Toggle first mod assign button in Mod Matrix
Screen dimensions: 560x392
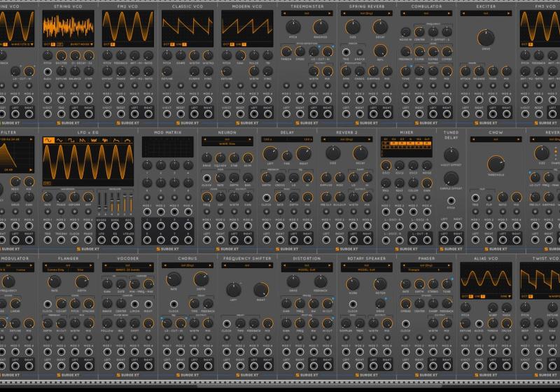tap(147, 197)
